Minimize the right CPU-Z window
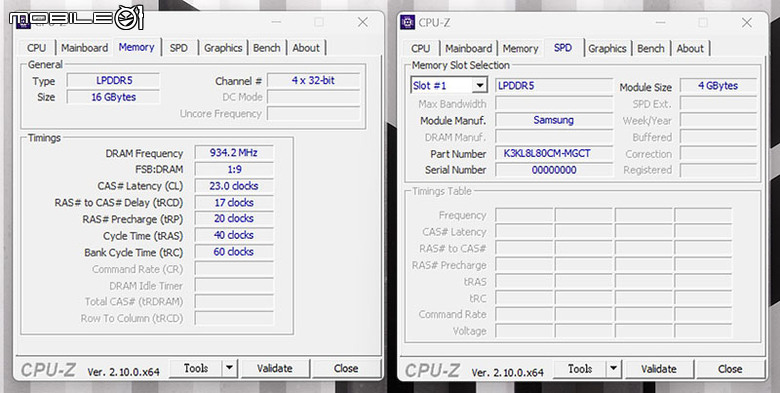780x393 pixels. [660, 23]
